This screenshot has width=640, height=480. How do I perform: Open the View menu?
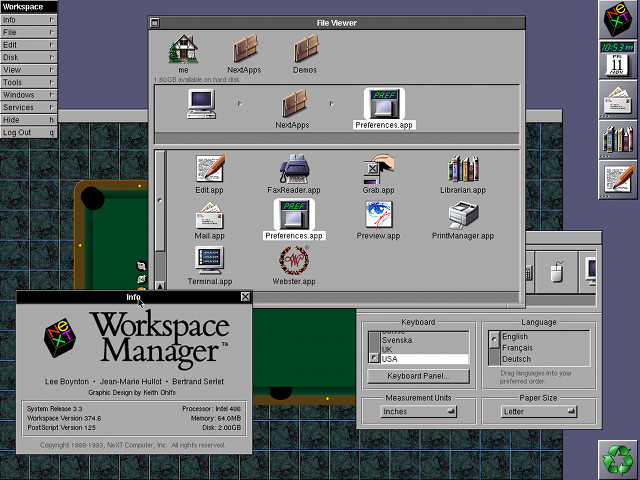click(x=29, y=70)
